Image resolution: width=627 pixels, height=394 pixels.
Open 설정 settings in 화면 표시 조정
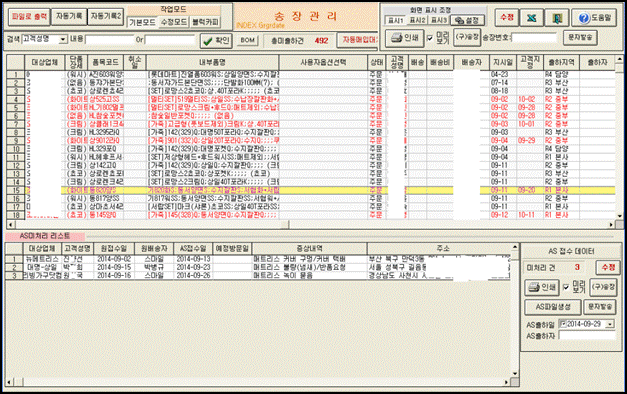(467, 20)
